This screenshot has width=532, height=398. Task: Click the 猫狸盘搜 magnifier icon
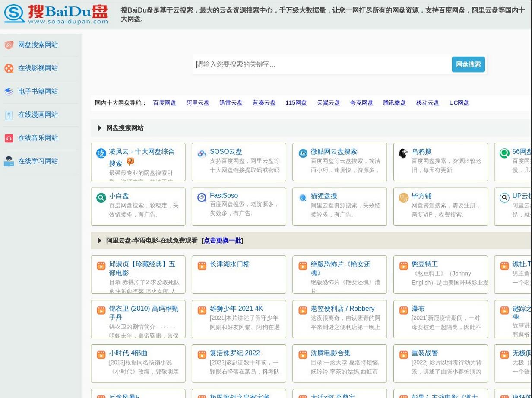click(x=303, y=197)
